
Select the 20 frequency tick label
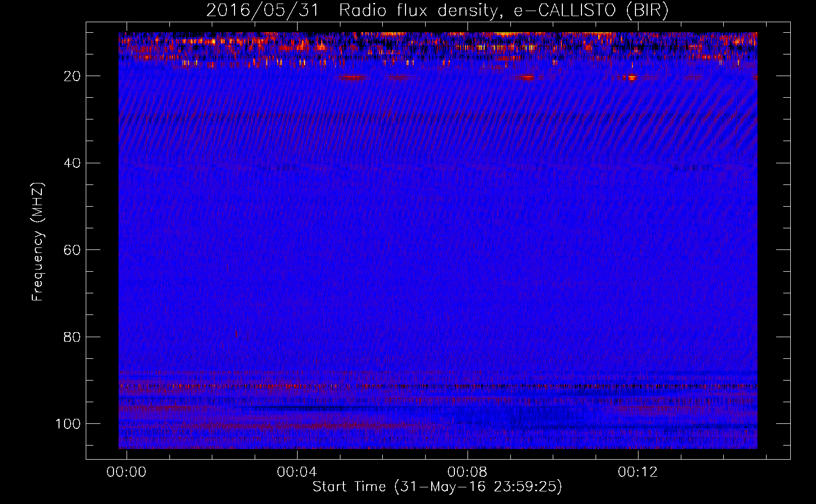pos(72,76)
